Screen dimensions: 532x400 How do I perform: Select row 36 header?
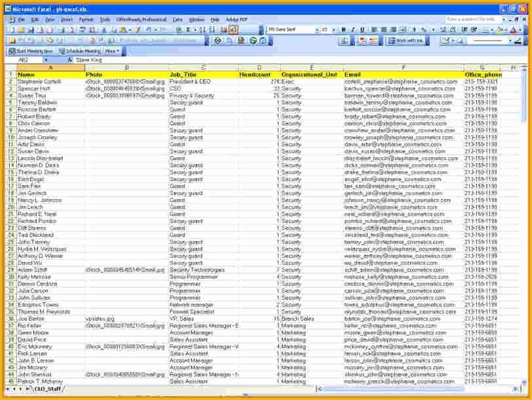(11, 319)
